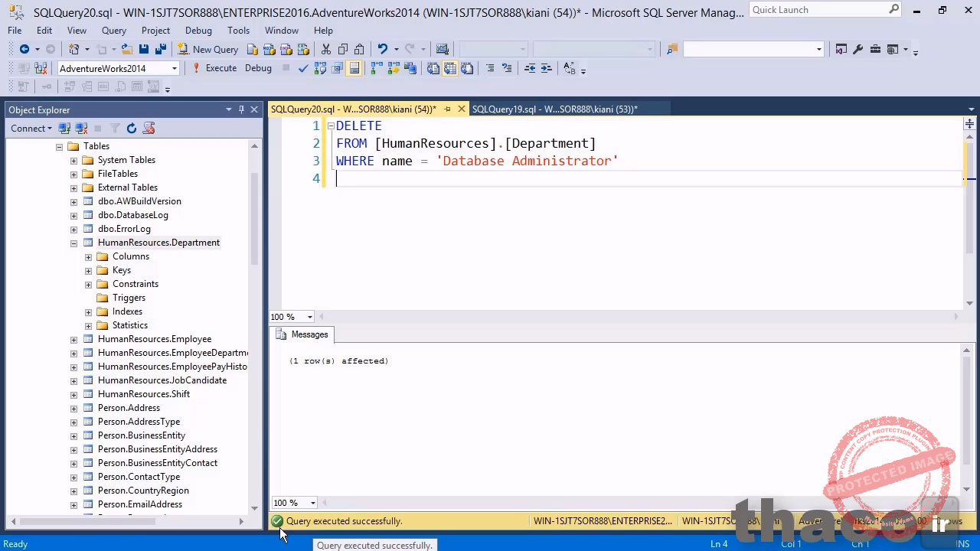Click the Undo arrow icon
This screenshot has width=980, height=551.
(x=383, y=49)
